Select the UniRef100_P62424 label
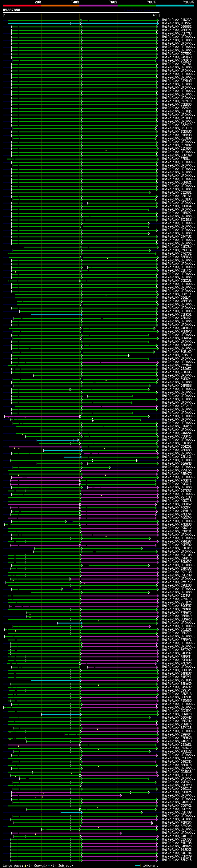Image resolution: width=197 pixels, height=868 pixels. tap(177, 108)
